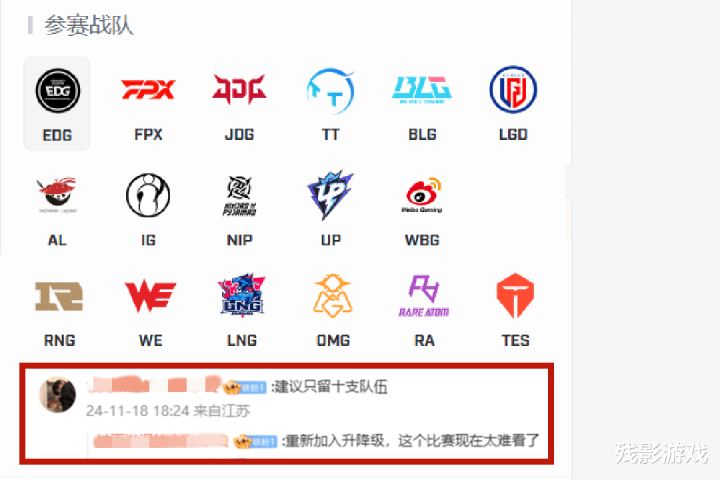The width and height of the screenshot is (720, 480).
Task: Choose the JDG team logo
Action: coord(239,89)
